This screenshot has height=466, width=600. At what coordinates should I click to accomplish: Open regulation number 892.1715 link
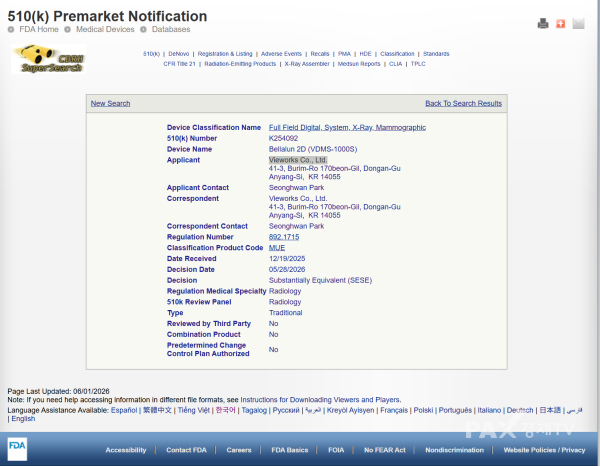284,237
